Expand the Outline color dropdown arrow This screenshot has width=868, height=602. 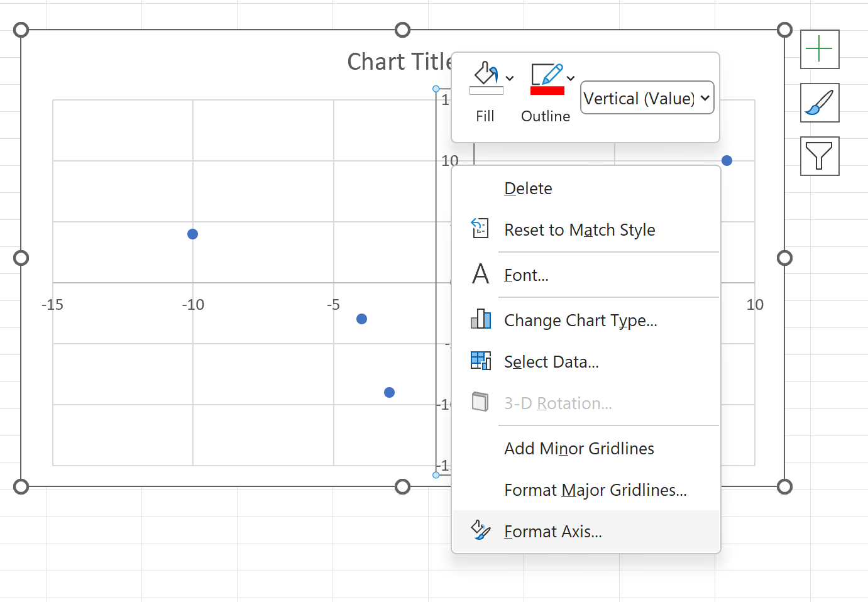[x=571, y=79]
